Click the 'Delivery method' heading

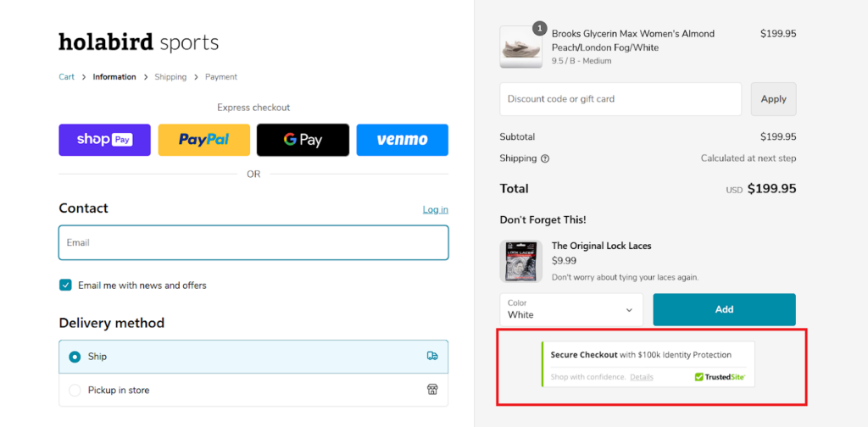pyautogui.click(x=111, y=323)
